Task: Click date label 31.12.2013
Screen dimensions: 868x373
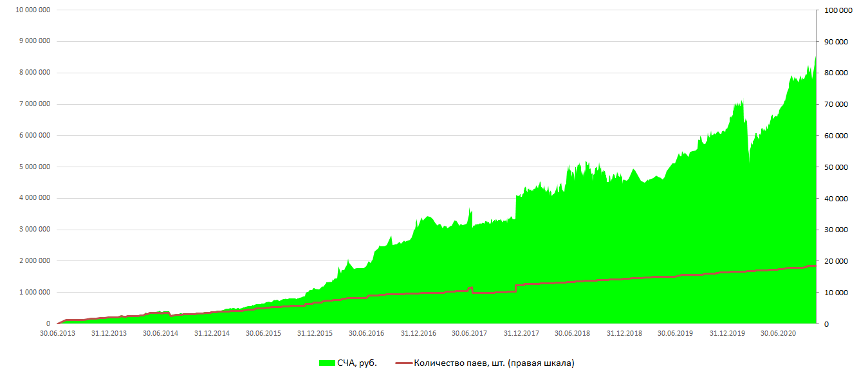Action: pyautogui.click(x=109, y=334)
